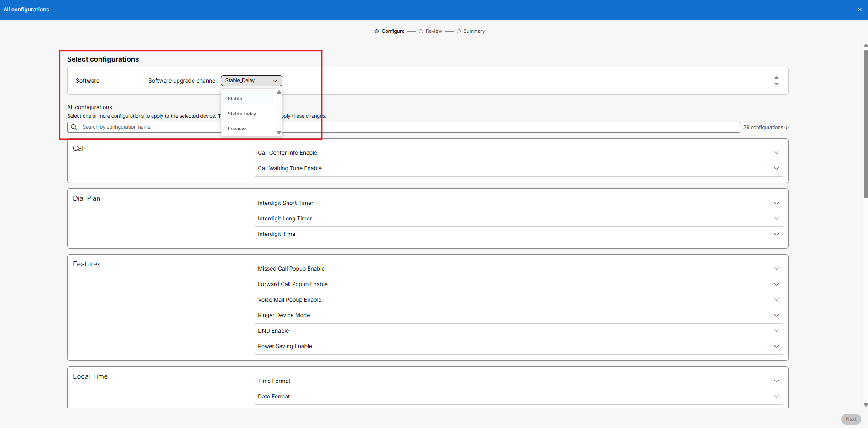868x428 pixels.
Task: Choose Preview from the channel list
Action: [x=236, y=129]
